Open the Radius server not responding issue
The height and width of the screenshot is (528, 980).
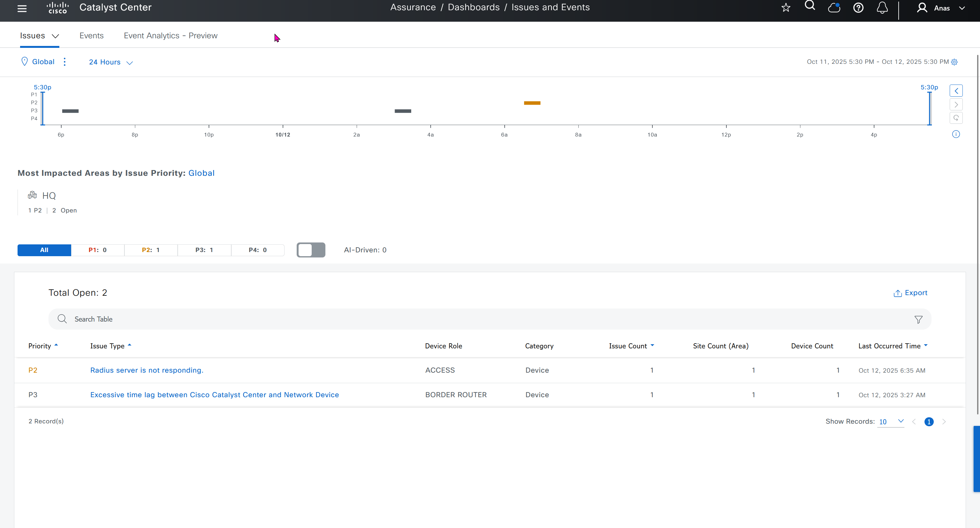tap(146, 370)
